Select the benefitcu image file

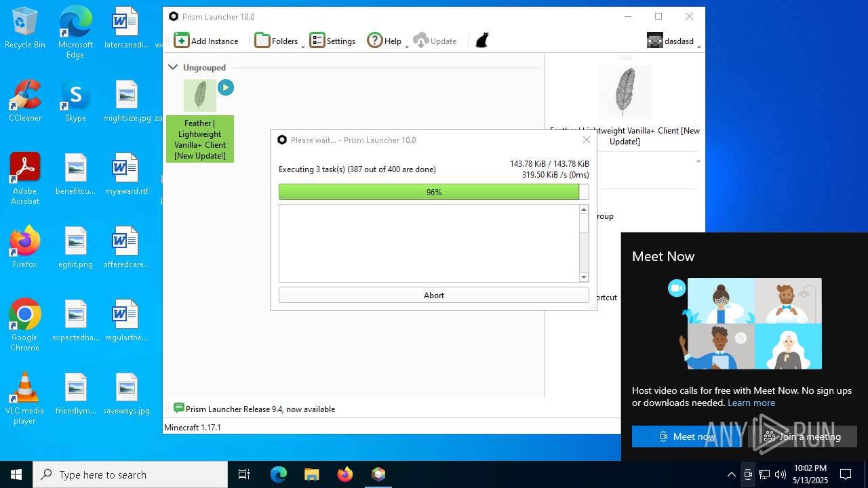click(75, 174)
